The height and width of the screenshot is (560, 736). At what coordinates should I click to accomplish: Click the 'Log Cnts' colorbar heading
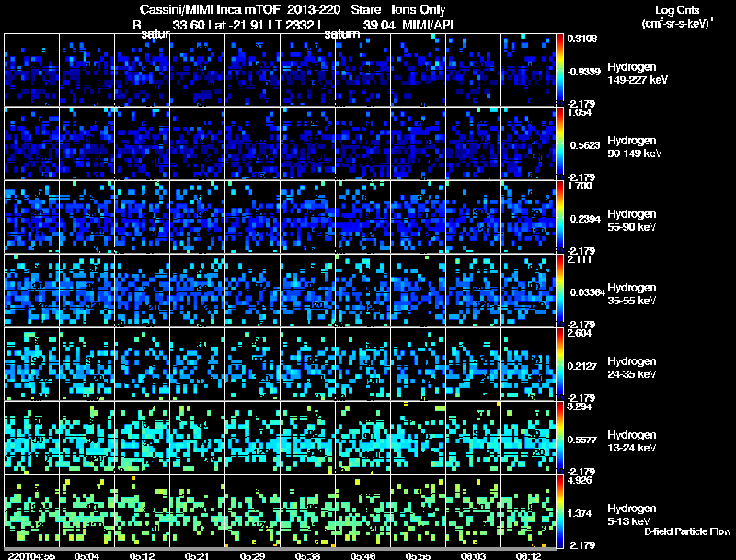(x=677, y=10)
